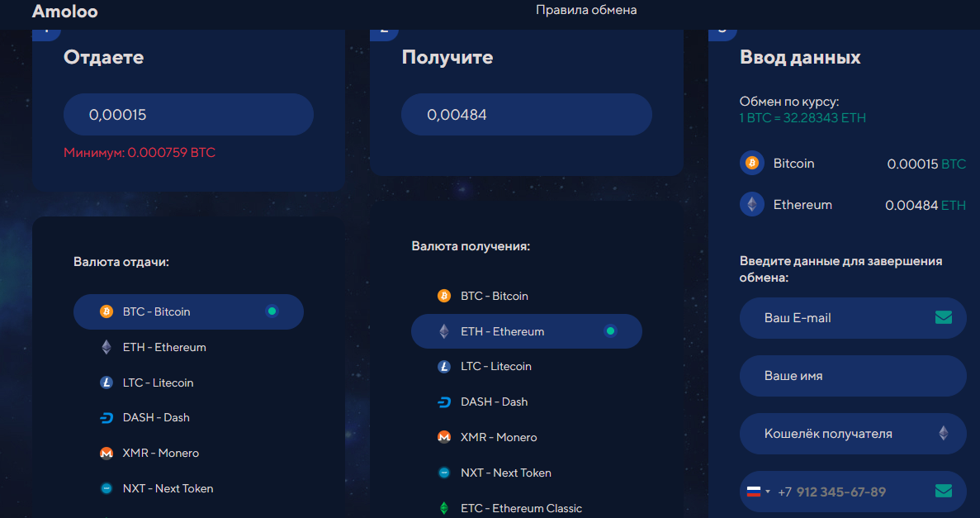This screenshot has width=980, height=518.
Task: Click the Ввод данных heading
Action: pos(800,58)
